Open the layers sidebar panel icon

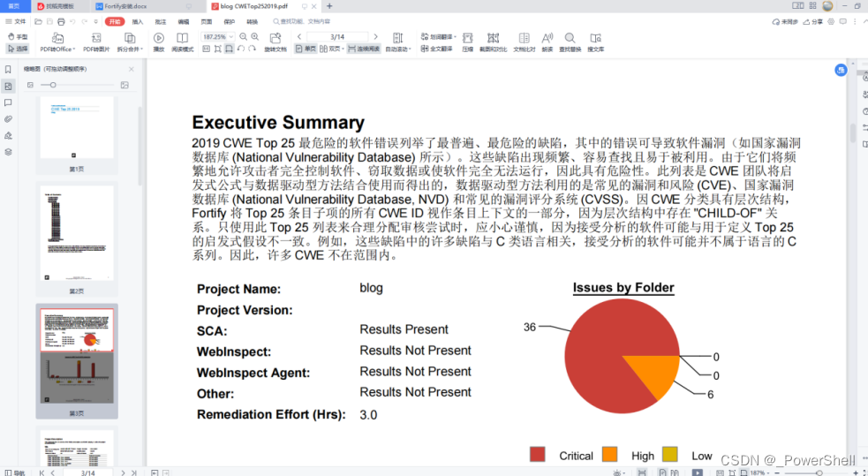click(8, 152)
